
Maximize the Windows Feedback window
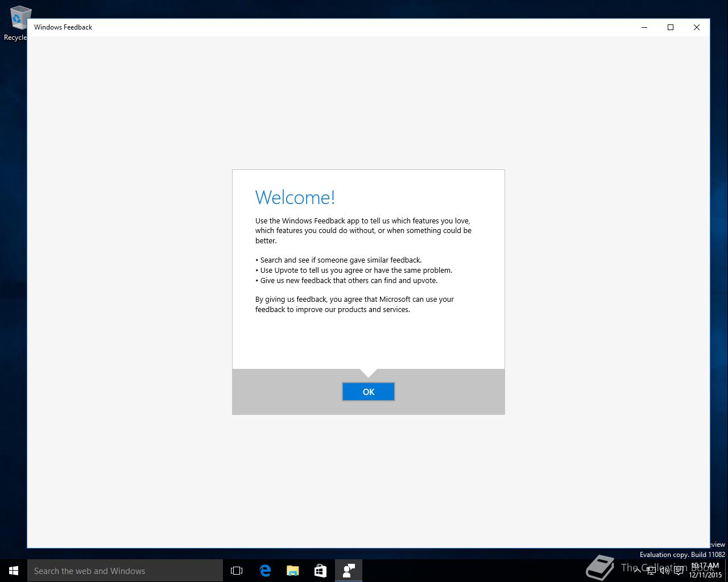pos(671,27)
